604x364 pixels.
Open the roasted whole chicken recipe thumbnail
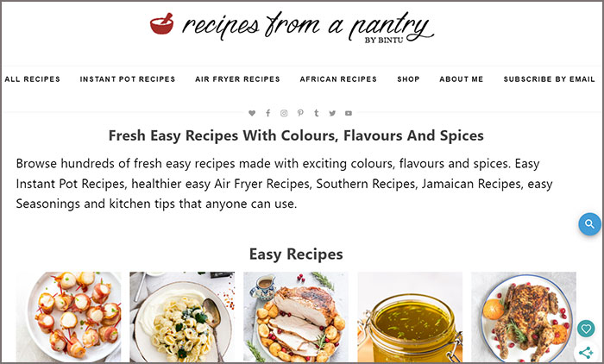click(524, 317)
